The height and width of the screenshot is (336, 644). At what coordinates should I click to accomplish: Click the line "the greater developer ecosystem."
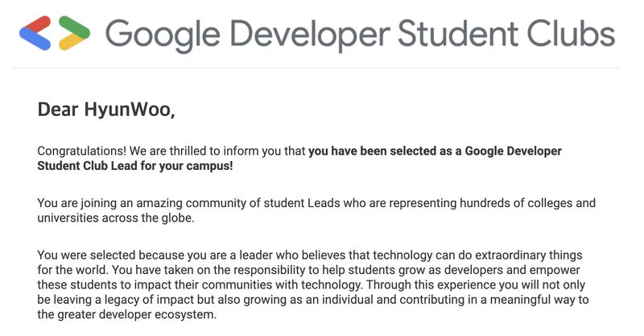coord(127,314)
